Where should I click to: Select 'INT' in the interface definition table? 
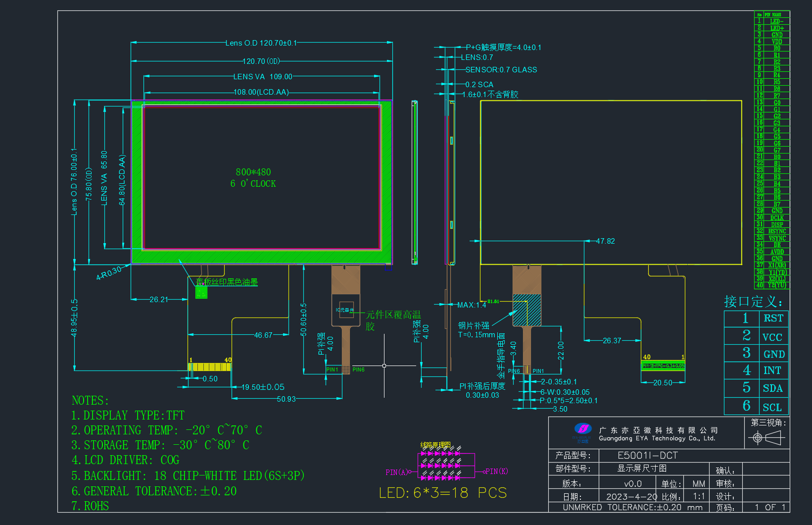click(772, 370)
